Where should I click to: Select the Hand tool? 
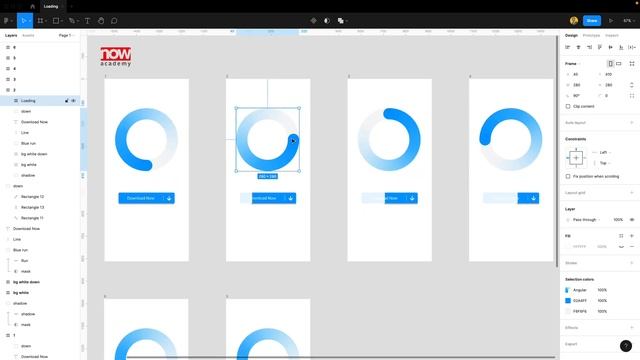(x=101, y=20)
